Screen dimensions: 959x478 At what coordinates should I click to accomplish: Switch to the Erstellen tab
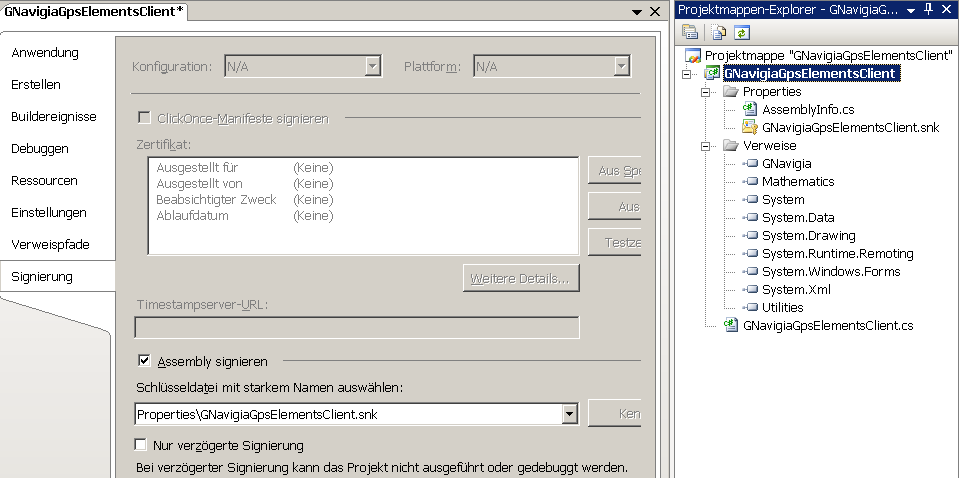(x=36, y=84)
